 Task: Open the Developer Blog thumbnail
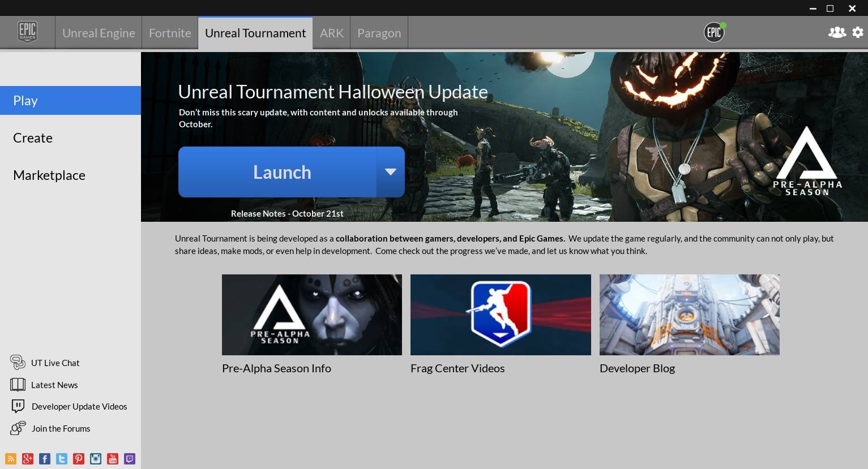click(690, 315)
